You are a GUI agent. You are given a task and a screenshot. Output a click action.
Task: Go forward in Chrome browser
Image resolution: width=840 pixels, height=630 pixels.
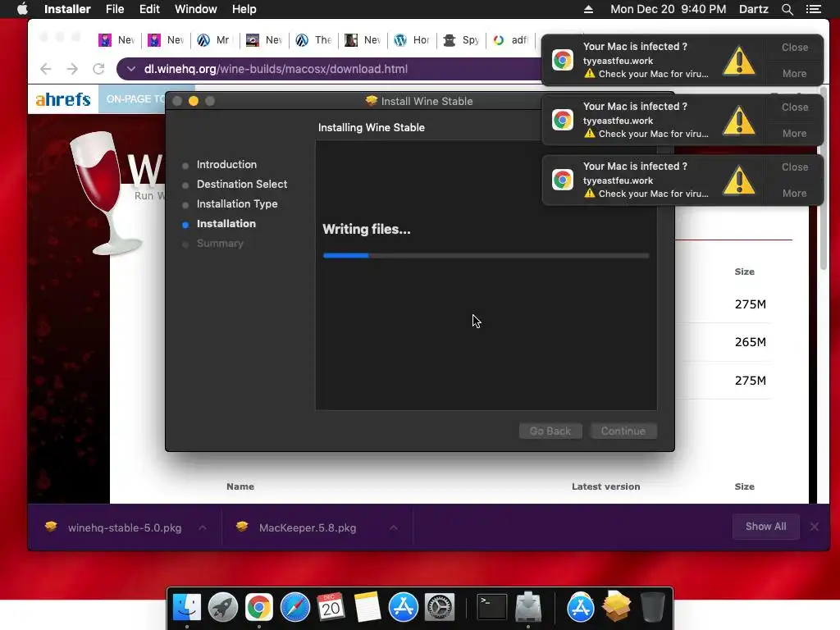(72, 69)
